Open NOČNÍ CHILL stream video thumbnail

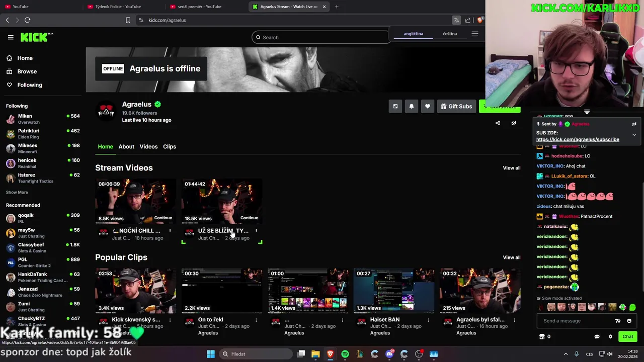coord(136,201)
